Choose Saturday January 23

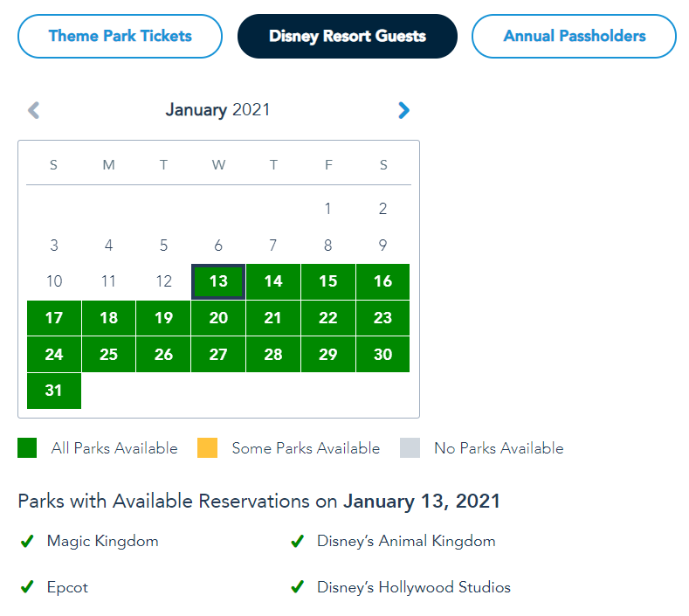click(382, 318)
